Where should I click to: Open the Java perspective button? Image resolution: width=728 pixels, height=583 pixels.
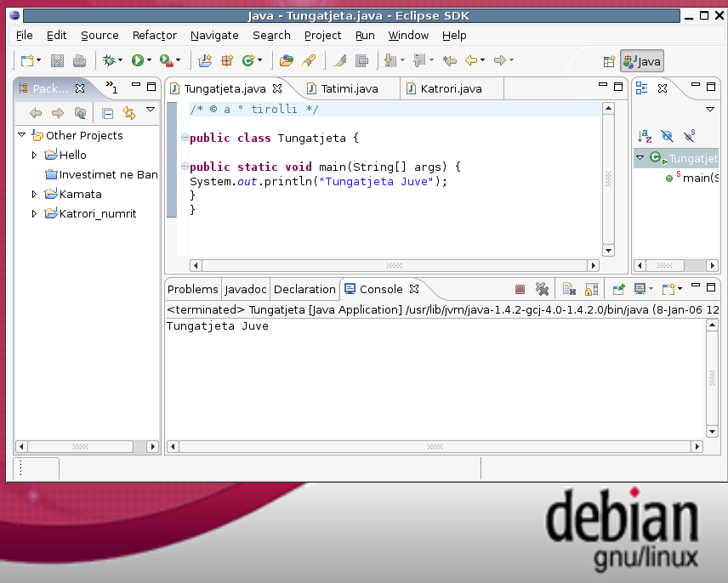coord(641,61)
